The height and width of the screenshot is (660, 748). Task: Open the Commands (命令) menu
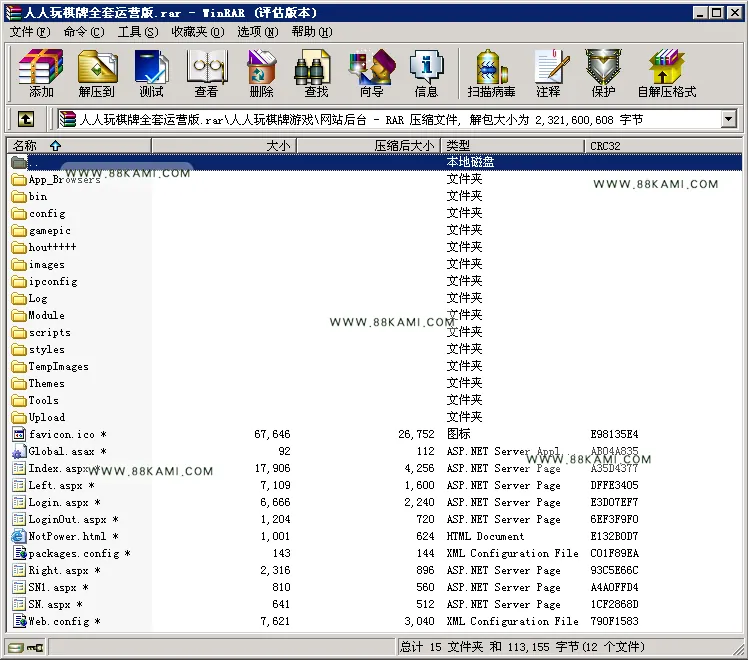[84, 32]
